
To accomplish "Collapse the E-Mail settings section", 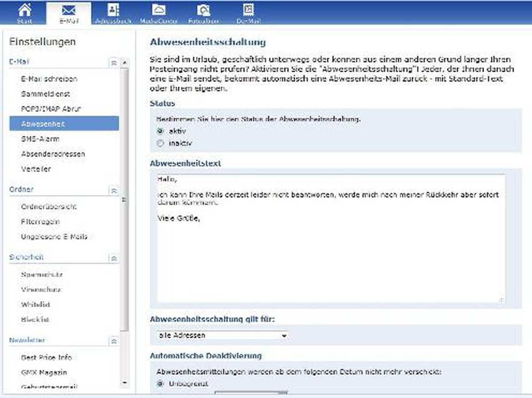I will click(x=114, y=63).
